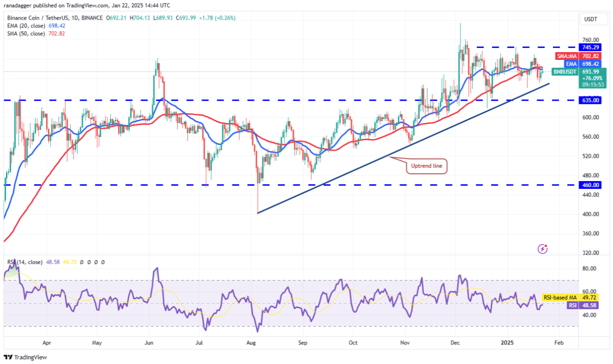Click the blue EMA label on price axis
Viewport: 613px width, 364px height.
pyautogui.click(x=572, y=64)
